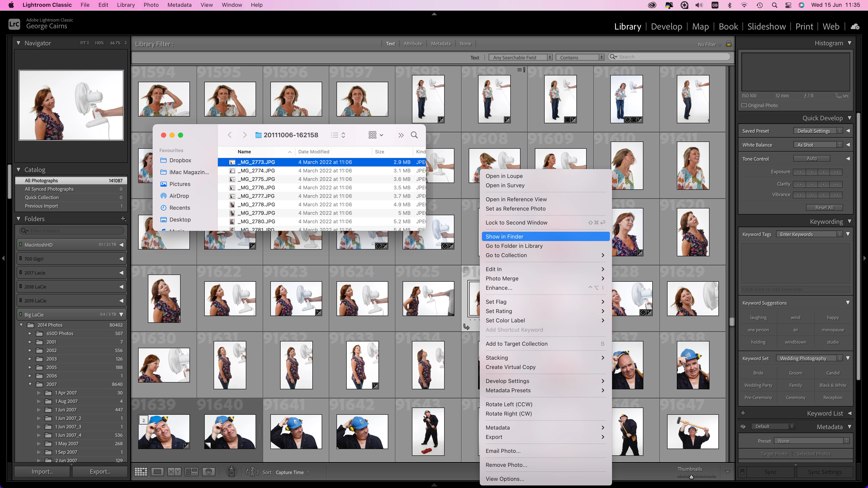
Task: Click the cloud sync status icon
Action: 855,27
